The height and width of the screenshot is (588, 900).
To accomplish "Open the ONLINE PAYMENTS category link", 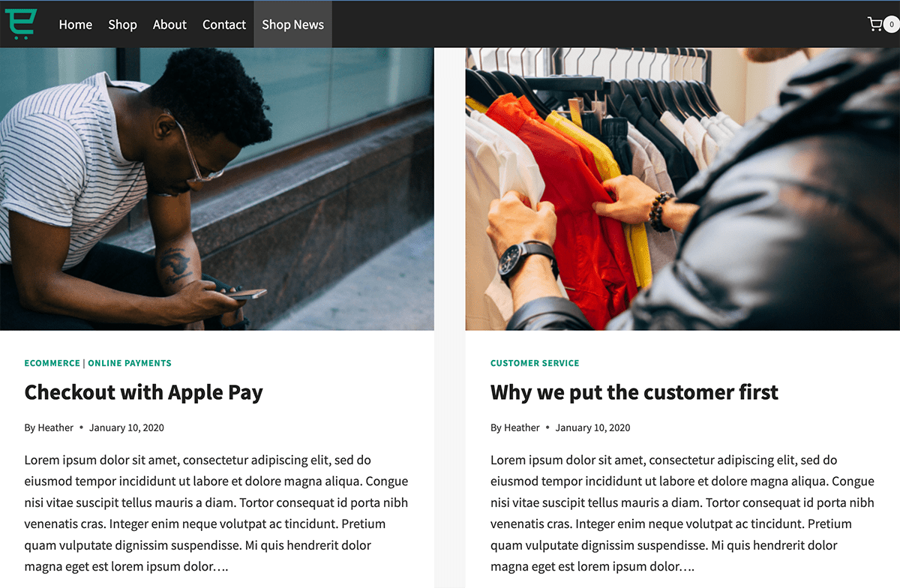I will click(130, 363).
